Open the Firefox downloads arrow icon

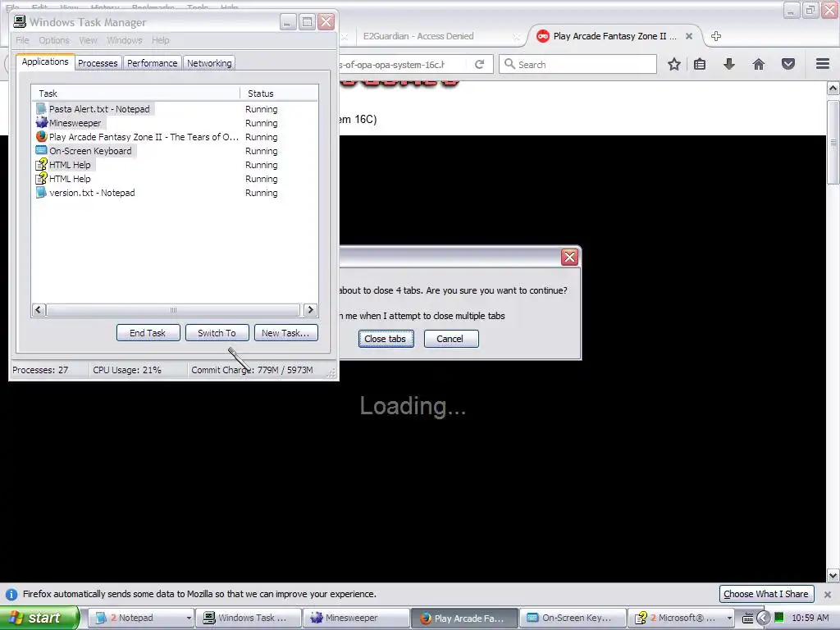point(729,64)
